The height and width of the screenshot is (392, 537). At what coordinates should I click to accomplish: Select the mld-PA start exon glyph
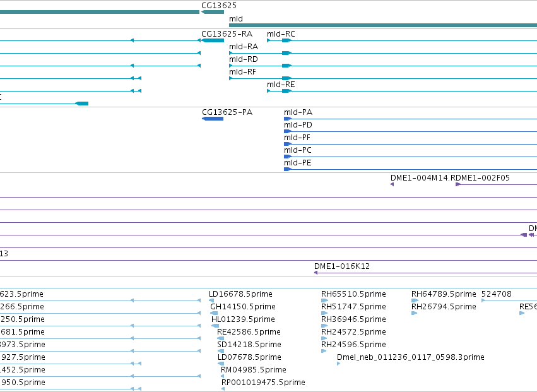coord(287,119)
